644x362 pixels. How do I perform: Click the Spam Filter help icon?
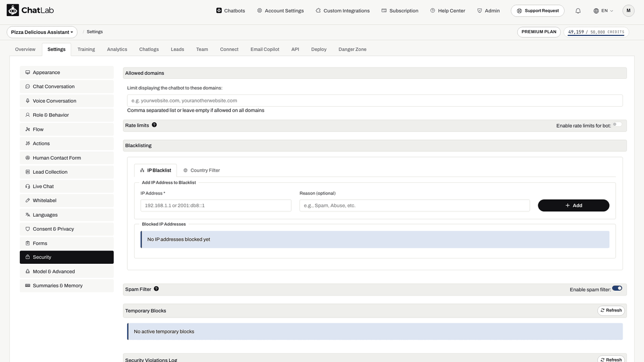156,289
